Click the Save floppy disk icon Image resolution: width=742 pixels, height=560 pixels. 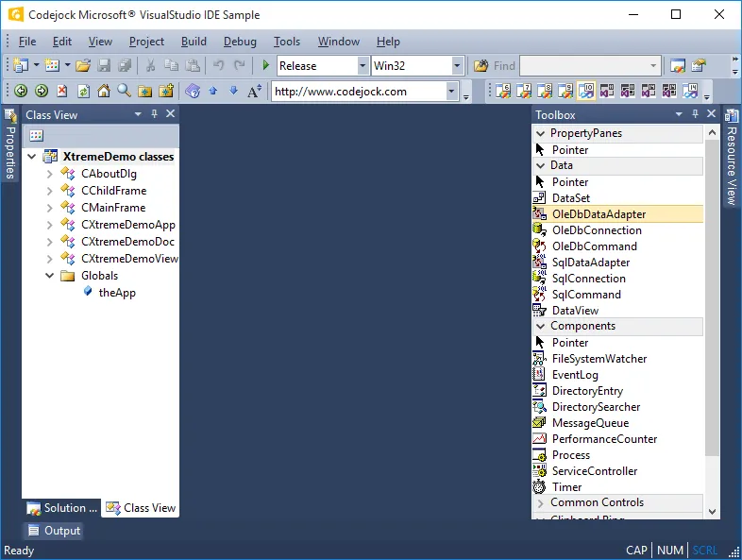104,65
